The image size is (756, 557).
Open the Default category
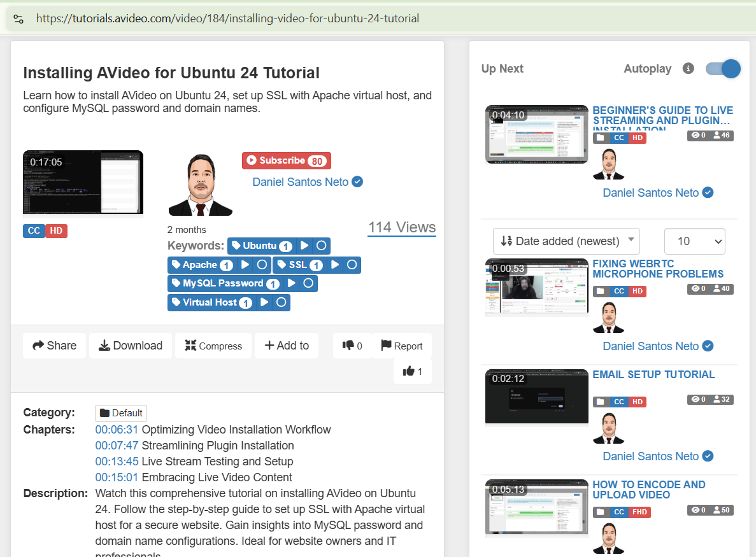pyautogui.click(x=121, y=413)
